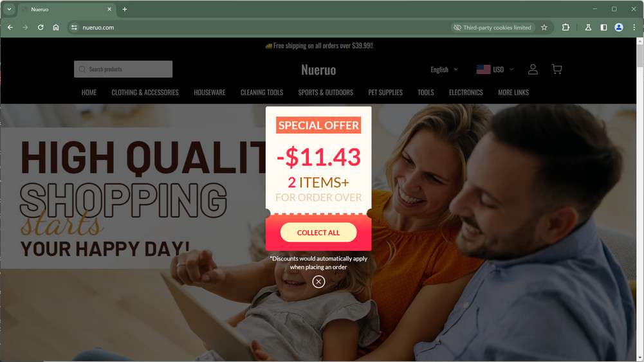Click the Nueruo store logo
The width and height of the screenshot is (644, 362).
tap(318, 70)
